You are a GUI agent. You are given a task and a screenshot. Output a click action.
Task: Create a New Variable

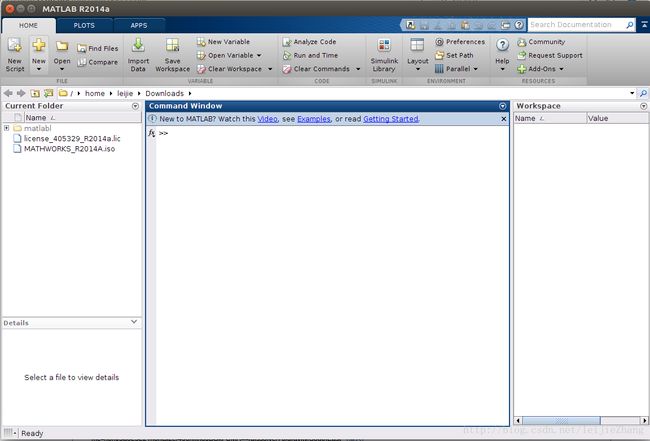(x=223, y=42)
